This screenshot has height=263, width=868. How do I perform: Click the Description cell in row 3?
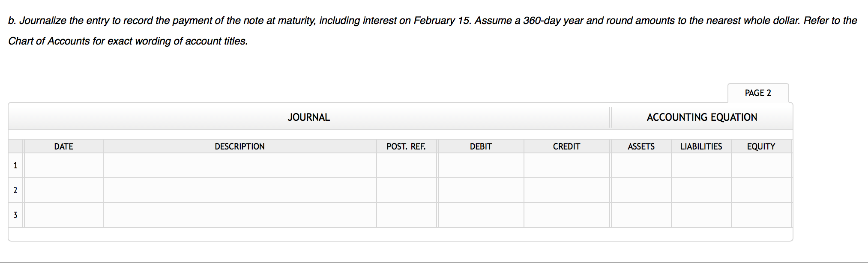click(x=239, y=215)
